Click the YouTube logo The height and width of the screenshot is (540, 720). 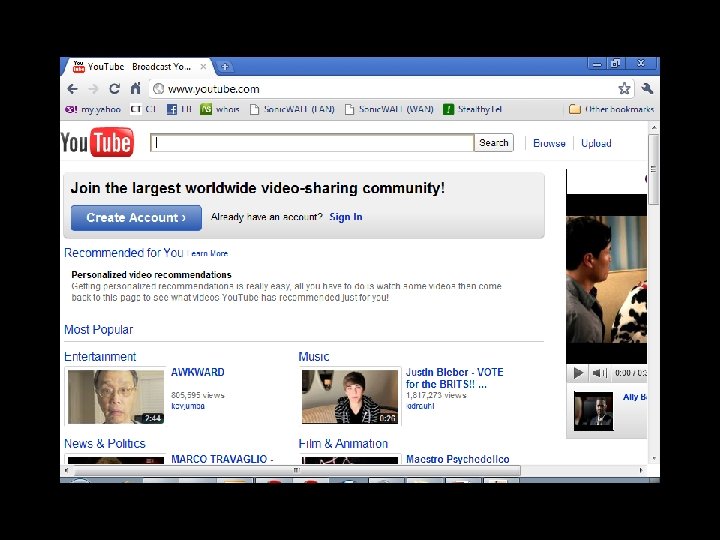97,142
